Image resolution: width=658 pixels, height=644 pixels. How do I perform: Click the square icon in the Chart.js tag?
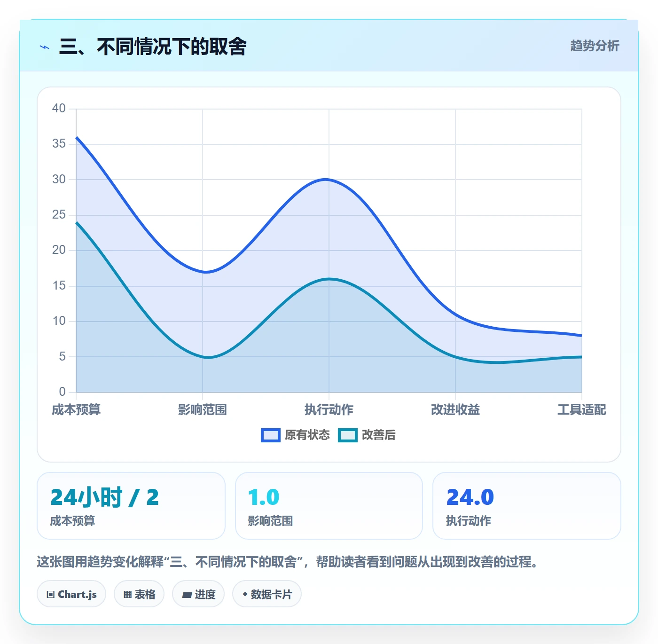(51, 595)
